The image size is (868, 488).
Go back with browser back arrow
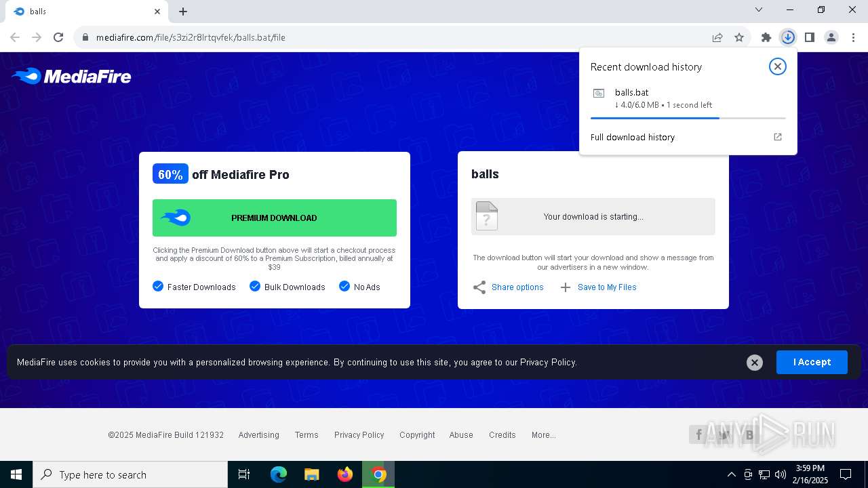[x=15, y=37]
